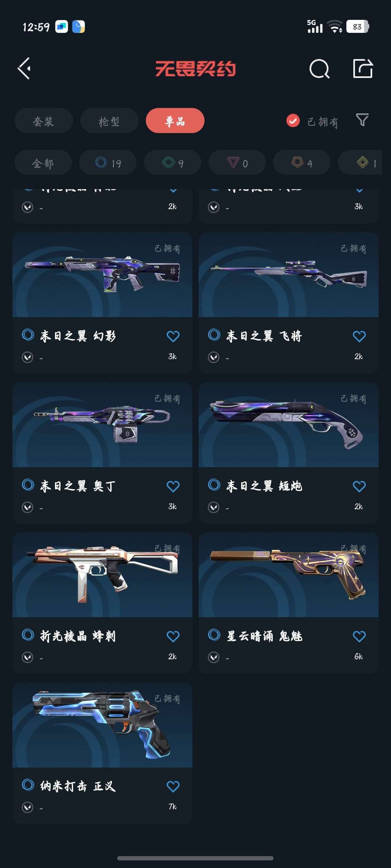Tap heart icon on 纳米打击 正义
Screen dimensions: 391x868
[x=173, y=787]
